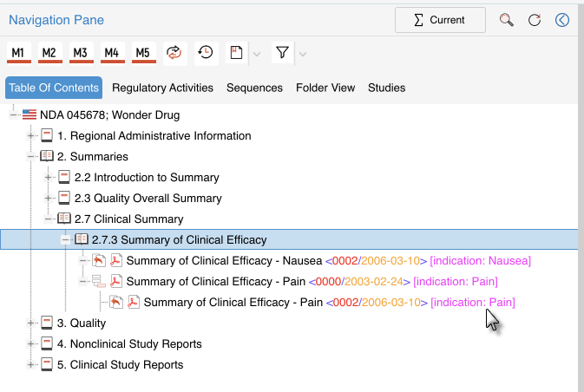Collapse the navigation pane with the back arrow
This screenshot has height=392, width=584.
562,20
